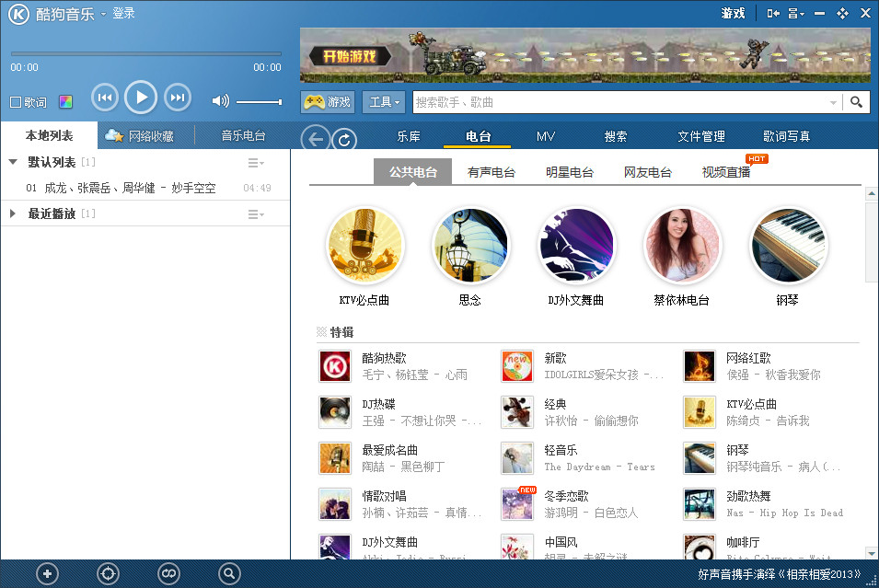Open the 最近播放 list menu icon
This screenshot has height=588, width=879.
pos(256,214)
